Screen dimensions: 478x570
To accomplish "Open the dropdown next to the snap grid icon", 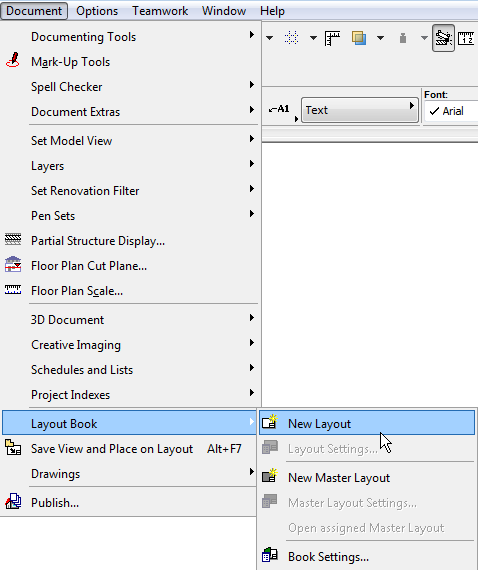I will (x=313, y=38).
